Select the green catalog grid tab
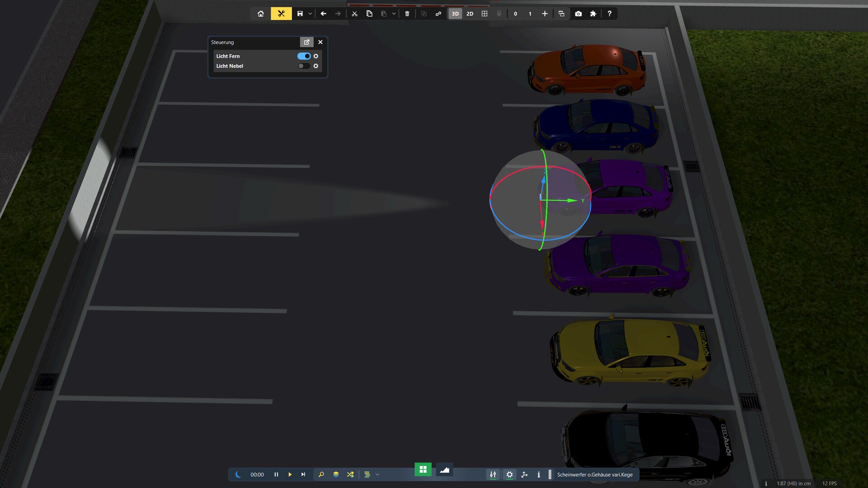The image size is (868, 488). pos(423,469)
